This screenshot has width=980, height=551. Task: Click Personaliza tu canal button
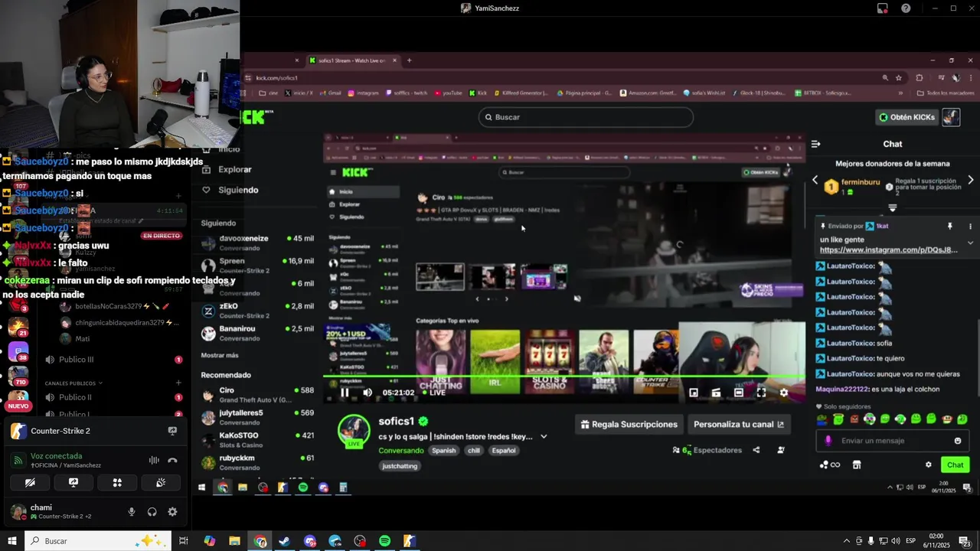739,424
